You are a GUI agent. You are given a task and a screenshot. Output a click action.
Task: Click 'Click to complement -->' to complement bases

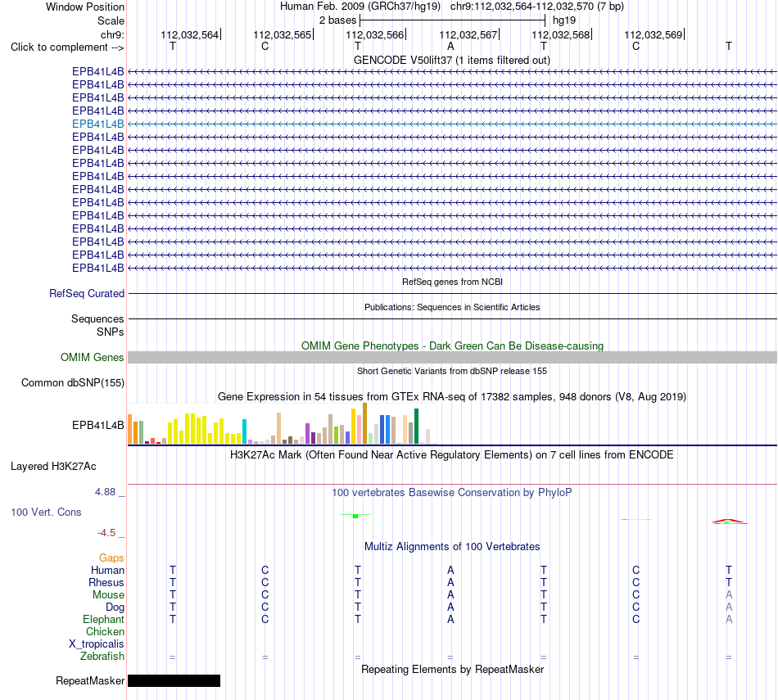[67, 47]
